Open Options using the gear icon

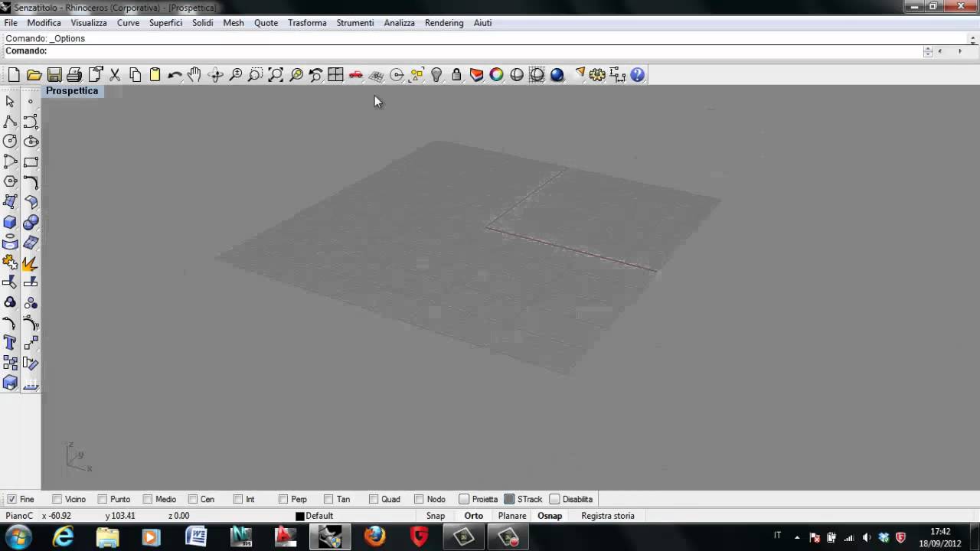(x=597, y=74)
